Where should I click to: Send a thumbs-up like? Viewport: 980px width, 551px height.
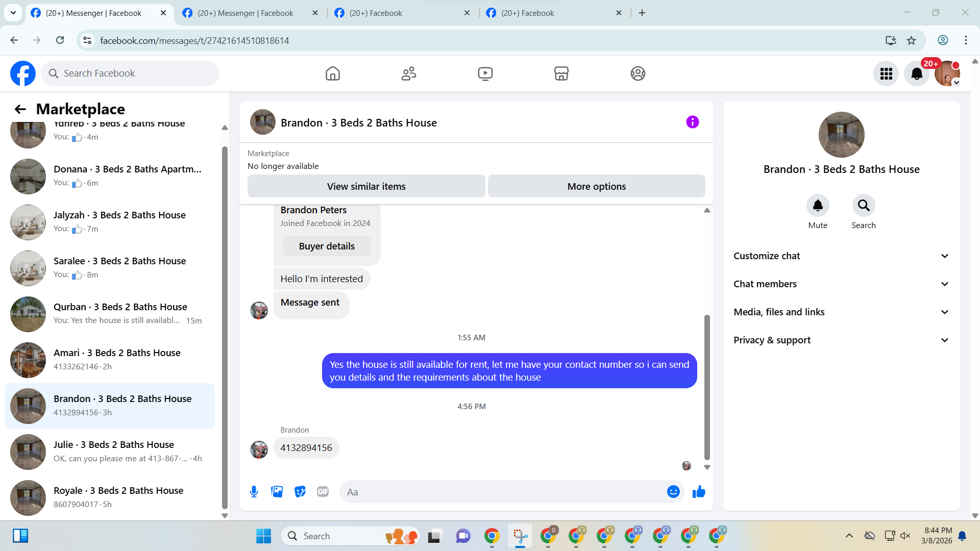point(699,492)
